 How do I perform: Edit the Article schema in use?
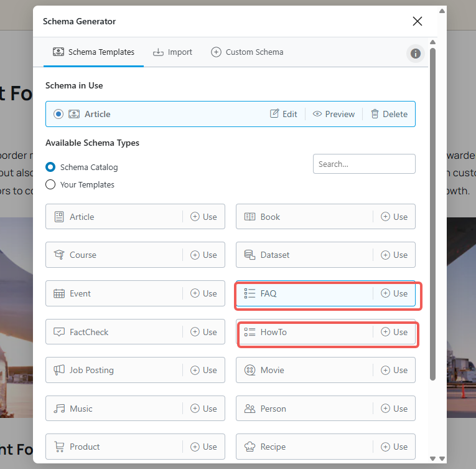click(284, 114)
